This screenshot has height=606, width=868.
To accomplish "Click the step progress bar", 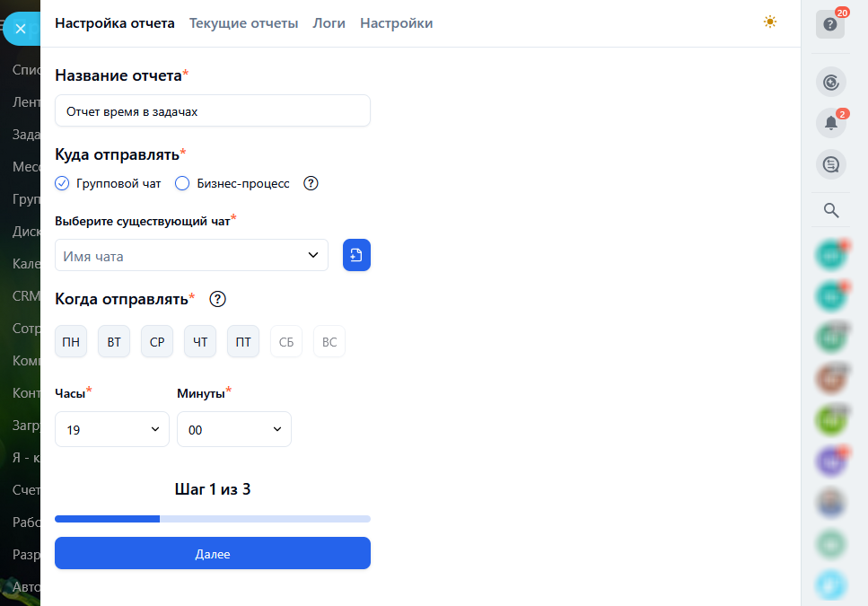I will pyautogui.click(x=213, y=519).
